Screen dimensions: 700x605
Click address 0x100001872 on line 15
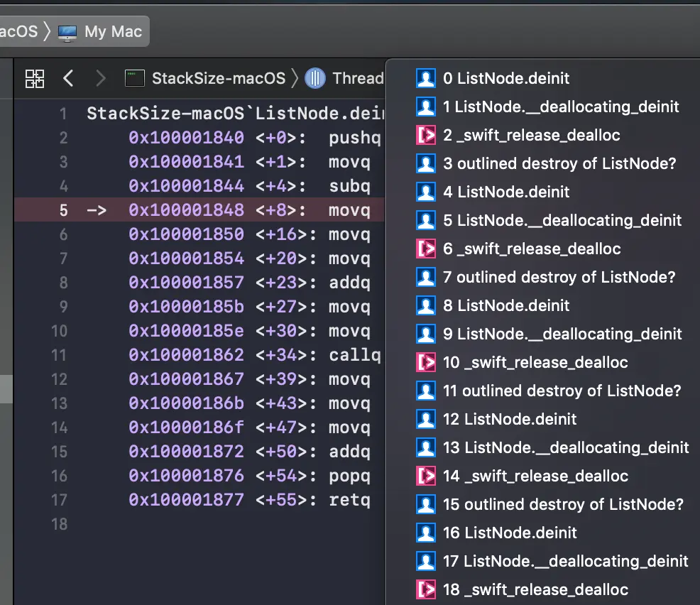click(x=187, y=452)
